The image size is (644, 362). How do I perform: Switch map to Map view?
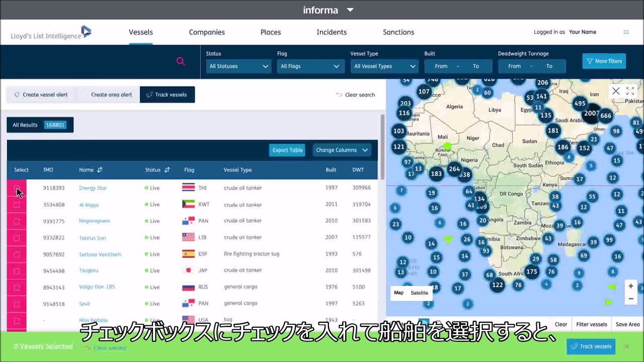click(398, 293)
